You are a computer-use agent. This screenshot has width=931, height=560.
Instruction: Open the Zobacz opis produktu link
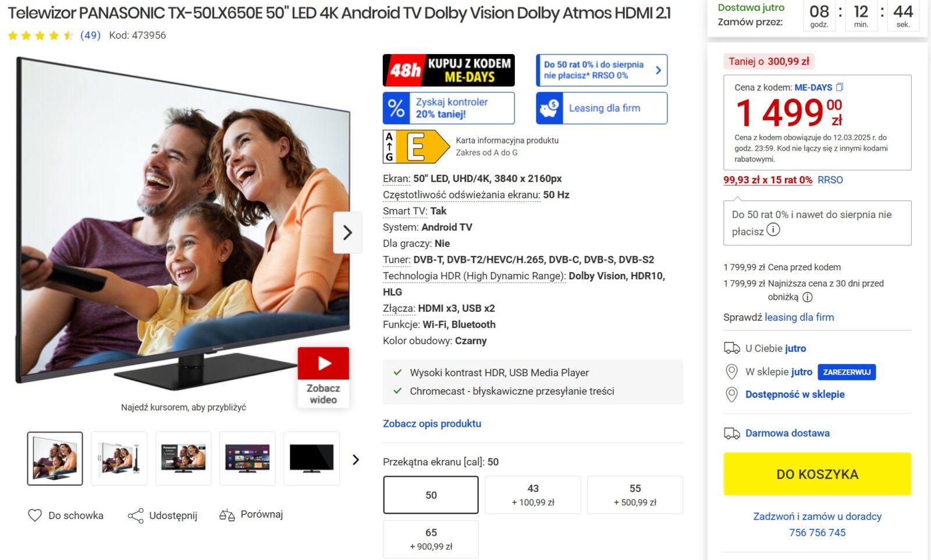[432, 423]
